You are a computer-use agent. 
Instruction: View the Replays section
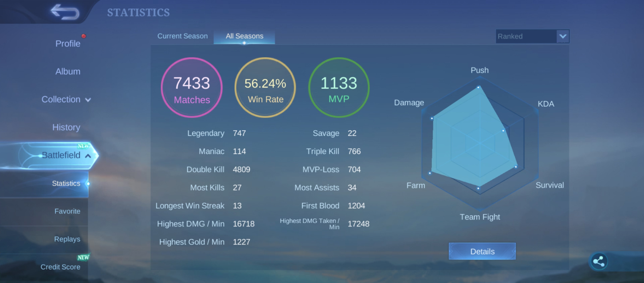(x=67, y=239)
